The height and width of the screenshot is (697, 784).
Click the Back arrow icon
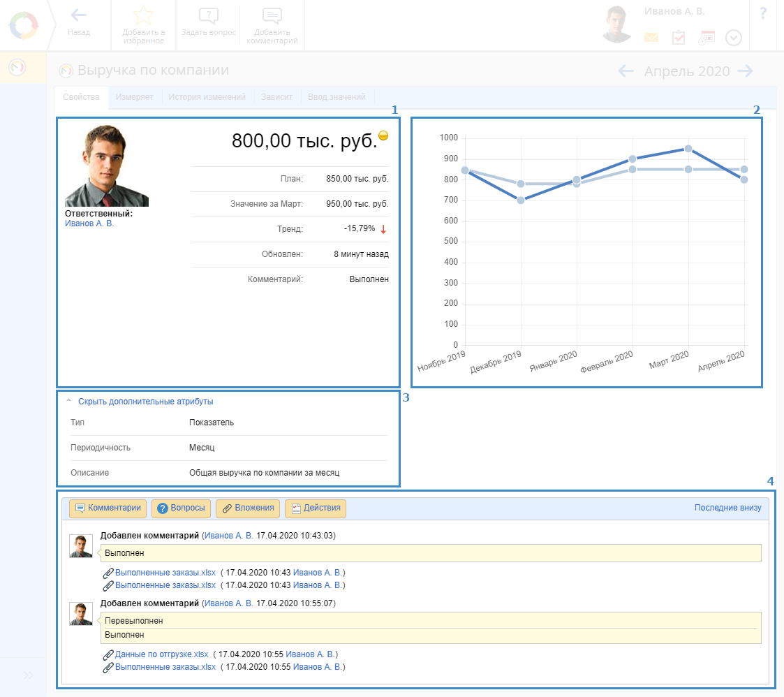(x=79, y=15)
